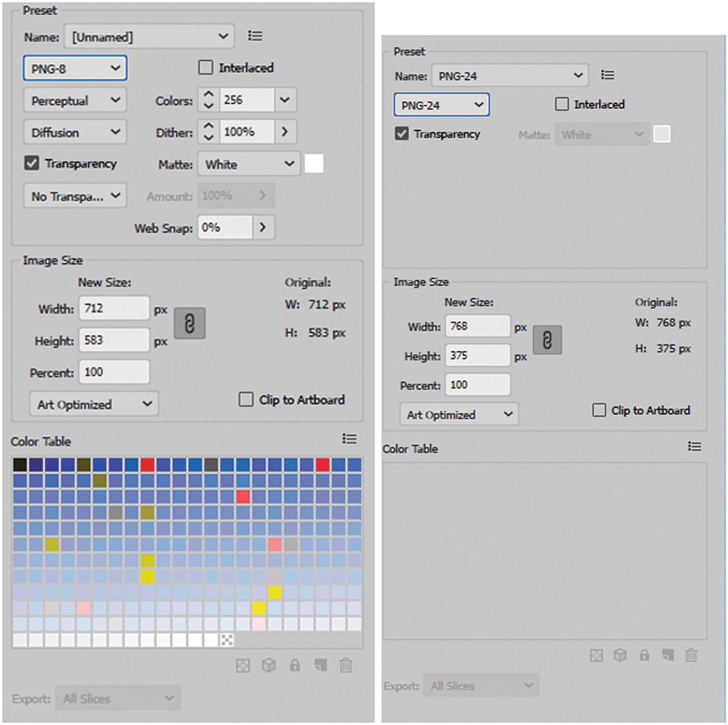Open the Export All Slices dropdown in PNG-8 panel
This screenshot has height=725, width=728.
118,698
